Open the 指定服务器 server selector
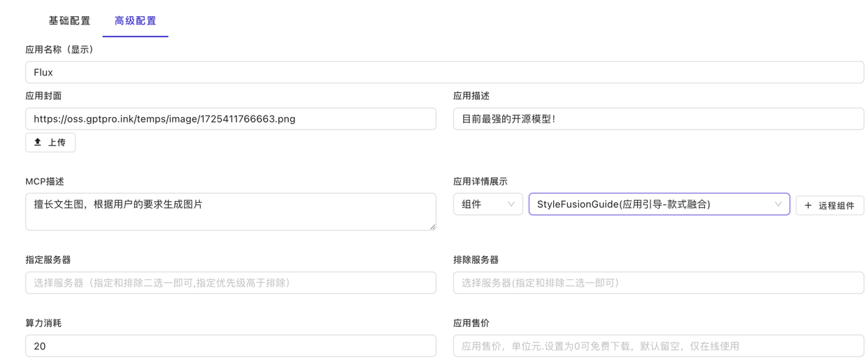This screenshot has width=868, height=362. click(231, 283)
